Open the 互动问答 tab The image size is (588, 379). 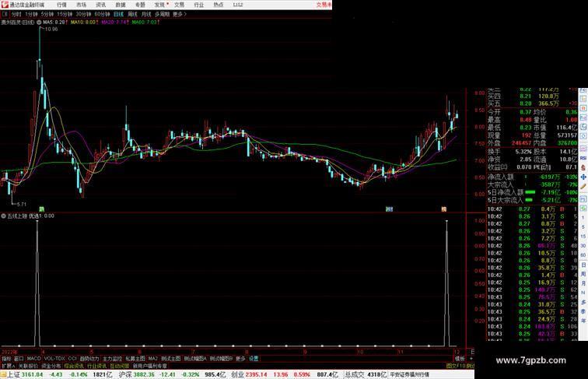[119, 367]
